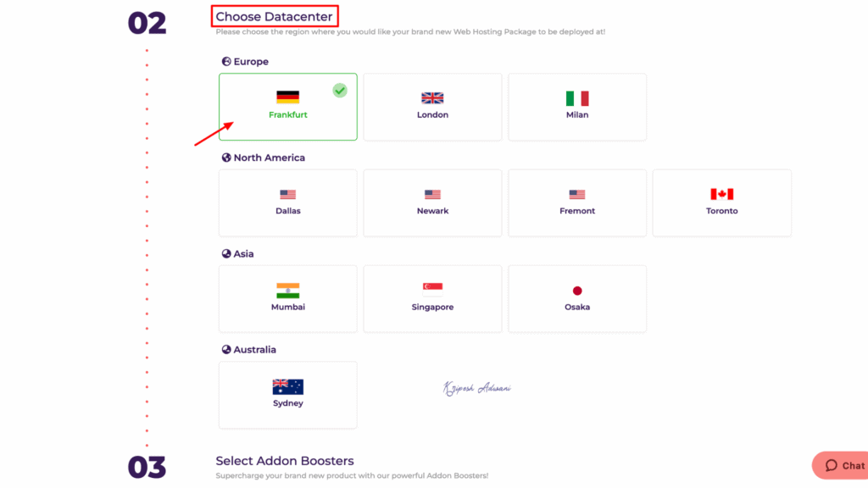Click the Canada flag on the Toronto card
The height and width of the screenshot is (488, 868).
click(x=721, y=193)
